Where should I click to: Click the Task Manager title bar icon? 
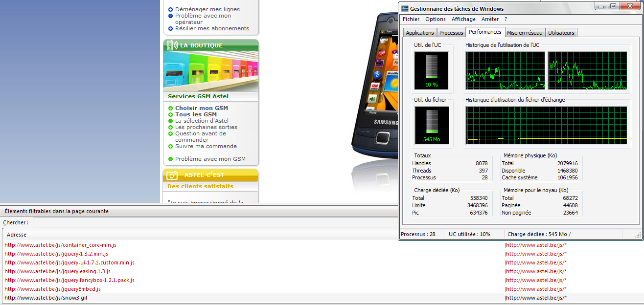pos(405,9)
